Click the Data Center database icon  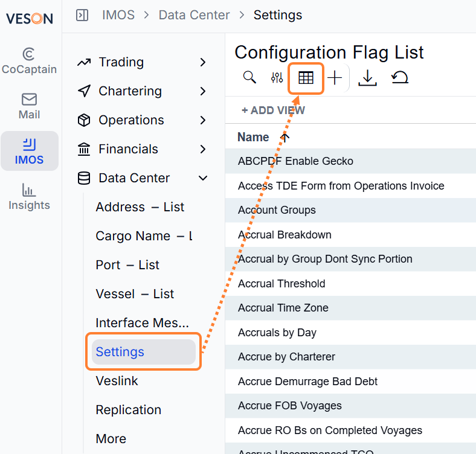coord(84,178)
